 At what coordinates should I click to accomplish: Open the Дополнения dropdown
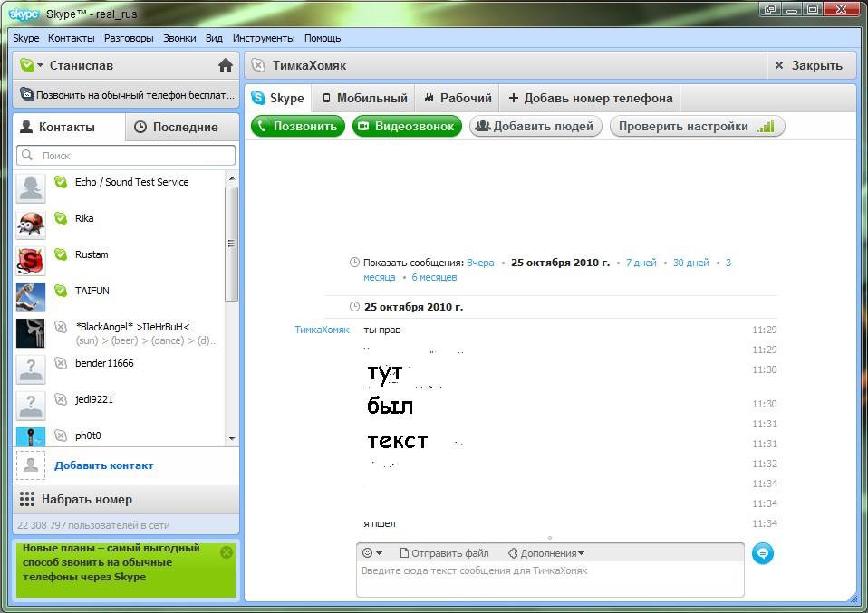tap(545, 553)
